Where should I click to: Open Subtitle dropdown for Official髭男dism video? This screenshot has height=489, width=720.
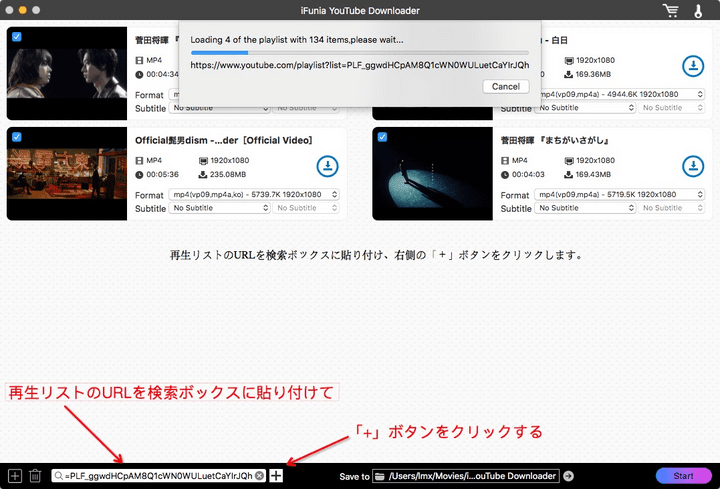(219, 208)
